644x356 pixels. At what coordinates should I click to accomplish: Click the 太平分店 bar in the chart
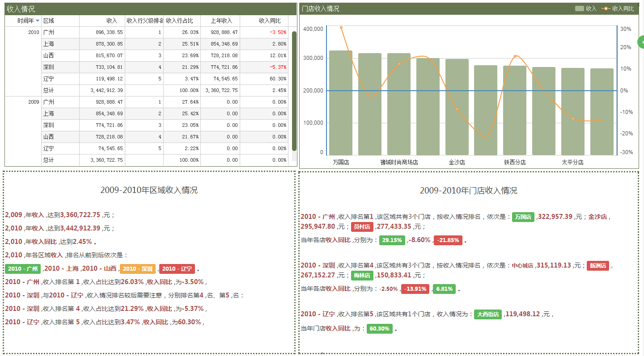coord(573,112)
